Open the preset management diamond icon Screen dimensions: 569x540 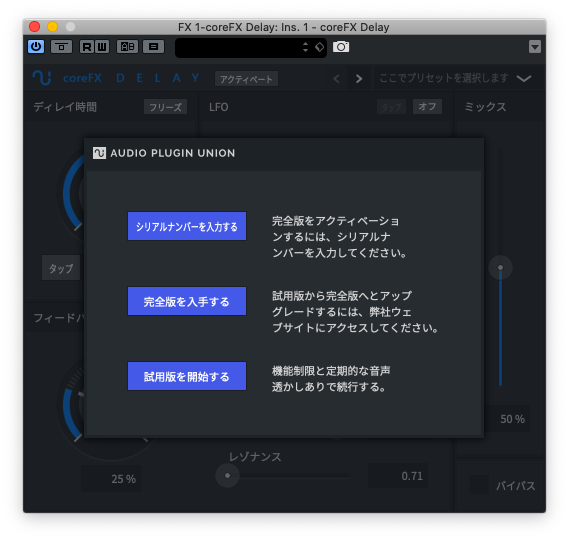click(319, 47)
